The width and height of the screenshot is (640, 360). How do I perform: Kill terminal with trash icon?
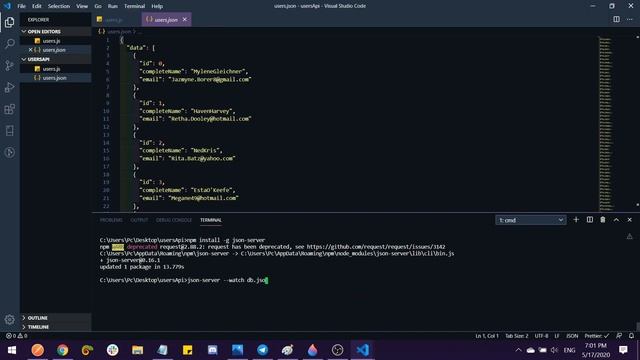tap(603, 220)
